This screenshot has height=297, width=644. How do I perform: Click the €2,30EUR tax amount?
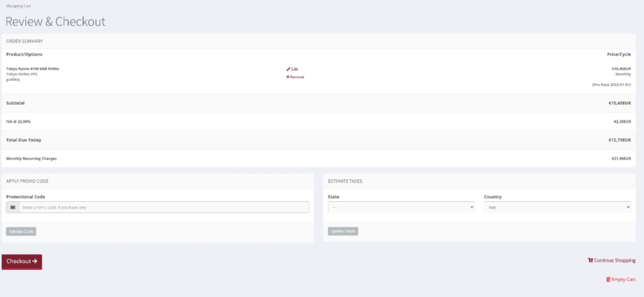pos(622,121)
